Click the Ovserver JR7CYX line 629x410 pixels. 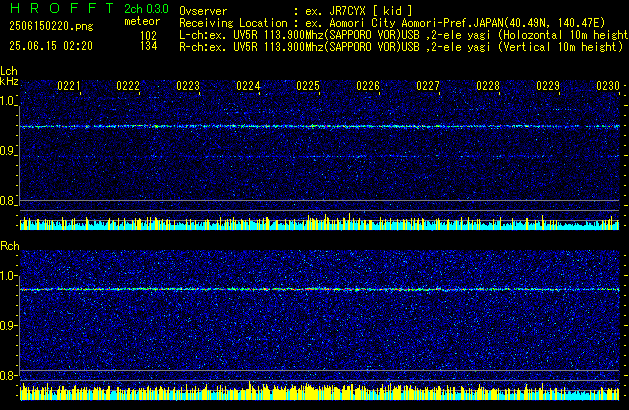pos(296,11)
